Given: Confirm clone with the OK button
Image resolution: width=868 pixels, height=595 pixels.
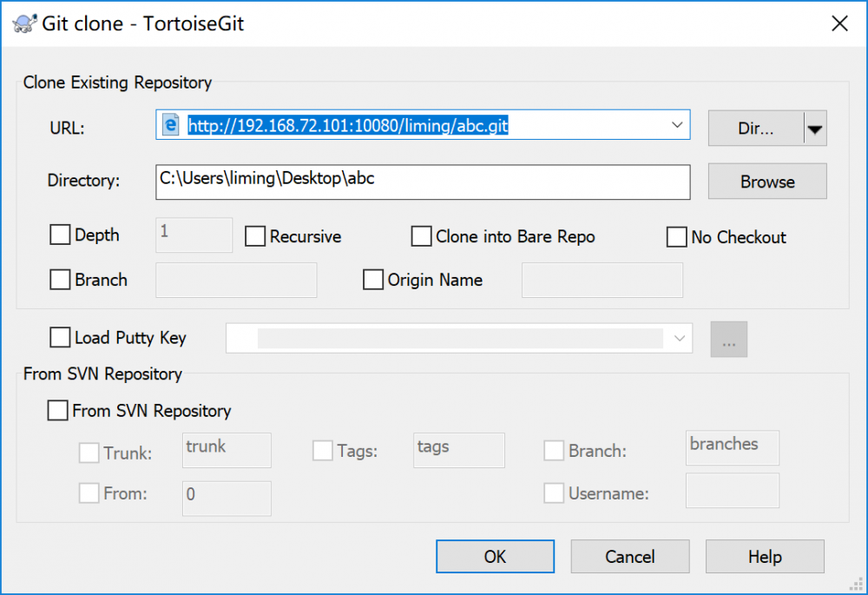Looking at the screenshot, I should point(495,556).
